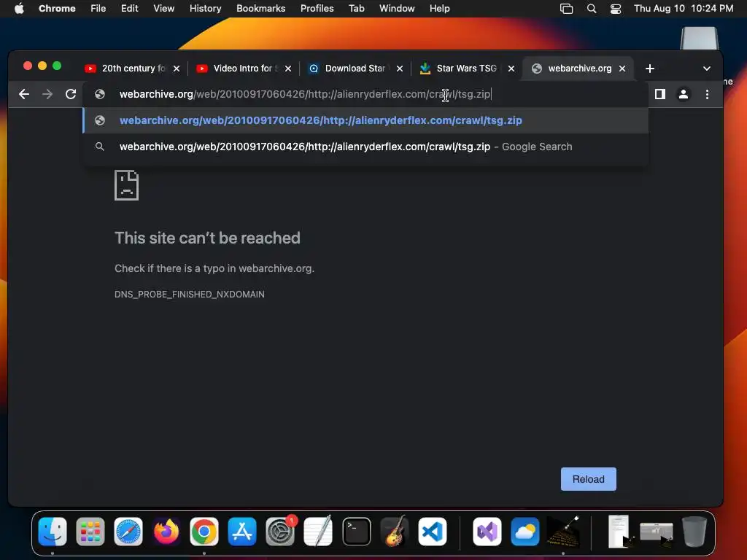Open the cloud weather app in dock
The image size is (747, 560).
point(525,532)
